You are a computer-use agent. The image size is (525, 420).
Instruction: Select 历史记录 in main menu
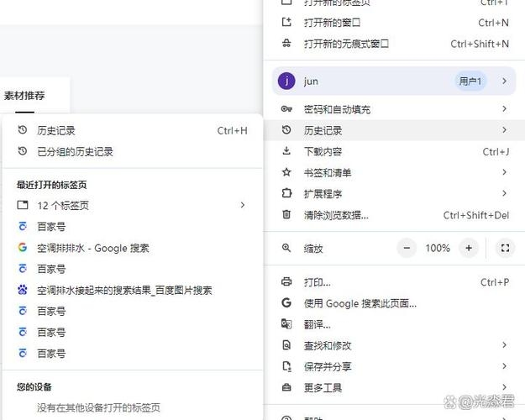coord(395,130)
